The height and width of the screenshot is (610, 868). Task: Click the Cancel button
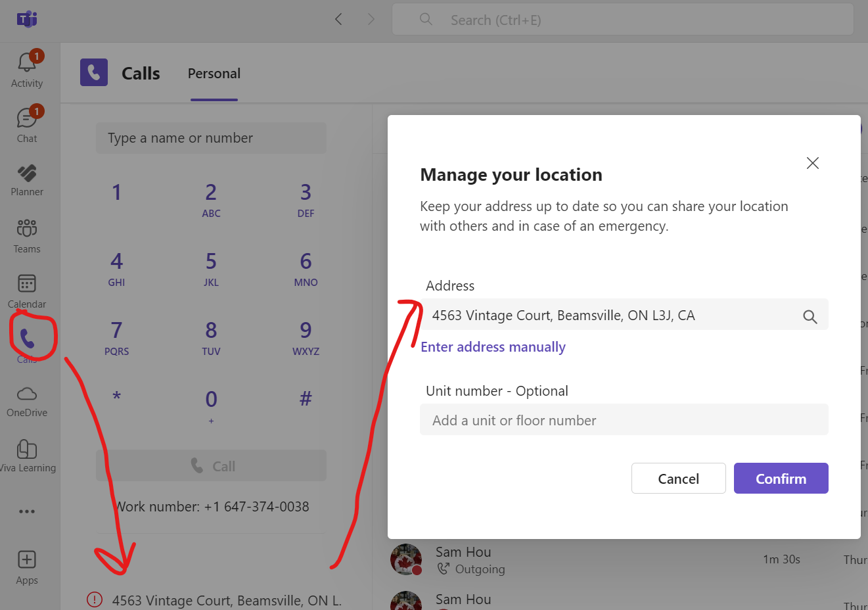[x=679, y=479]
